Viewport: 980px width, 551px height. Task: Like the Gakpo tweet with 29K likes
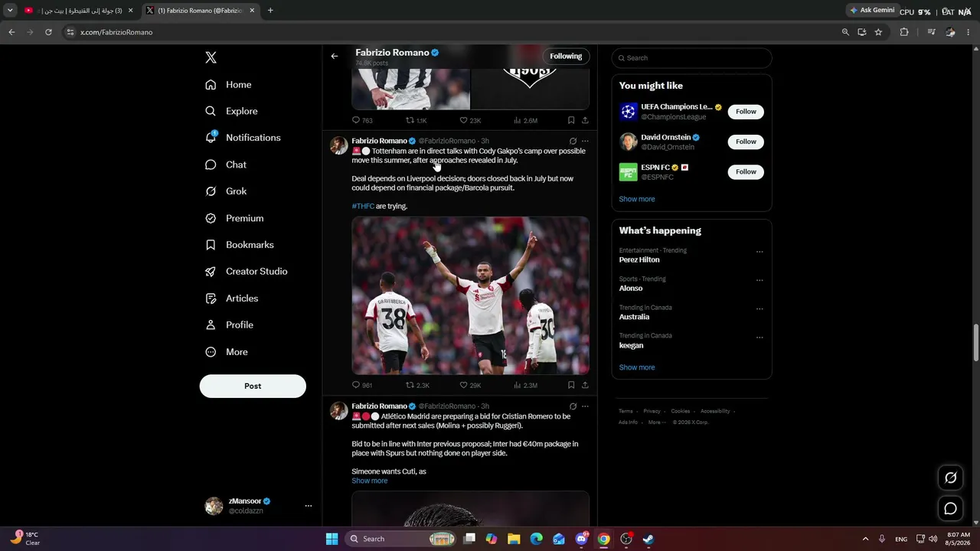[470, 385]
